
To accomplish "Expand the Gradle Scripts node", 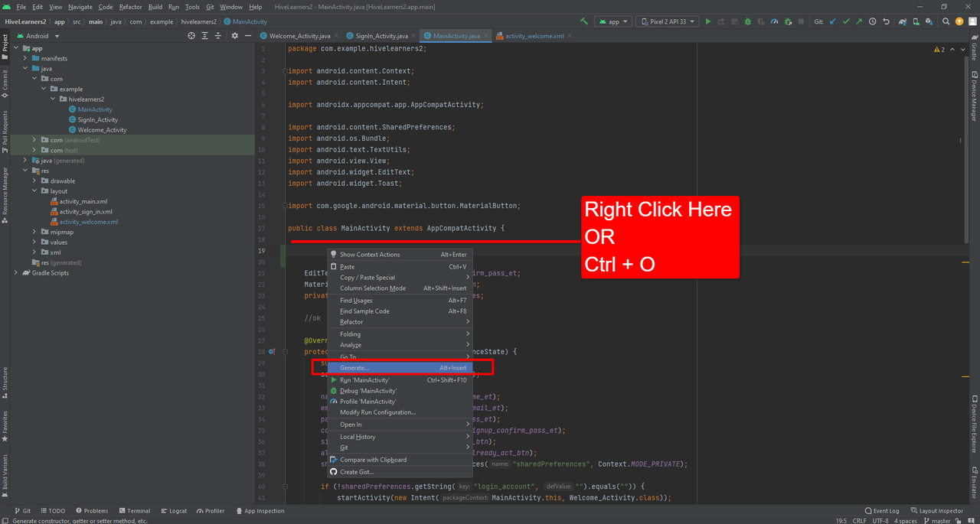I will click(x=16, y=272).
